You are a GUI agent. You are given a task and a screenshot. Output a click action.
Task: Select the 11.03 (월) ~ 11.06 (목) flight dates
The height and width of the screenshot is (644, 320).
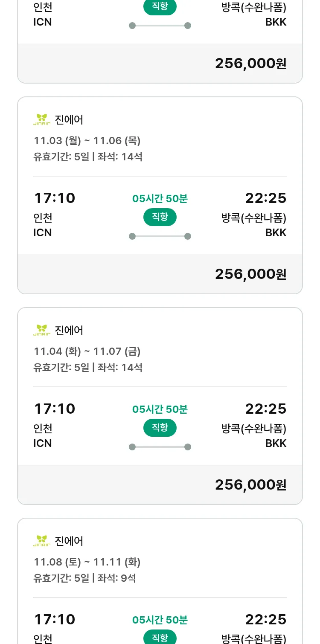[x=87, y=141]
